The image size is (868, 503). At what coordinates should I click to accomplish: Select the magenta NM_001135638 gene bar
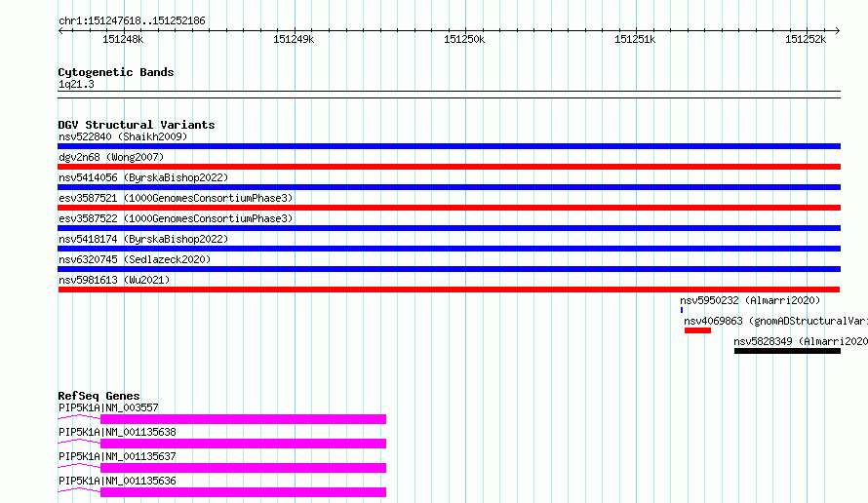pos(243,444)
